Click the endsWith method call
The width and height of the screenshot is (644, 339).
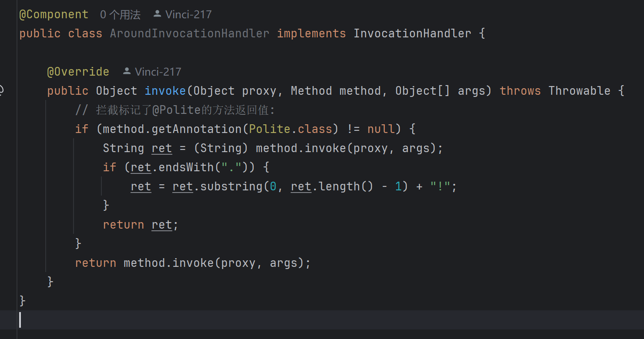point(186,167)
